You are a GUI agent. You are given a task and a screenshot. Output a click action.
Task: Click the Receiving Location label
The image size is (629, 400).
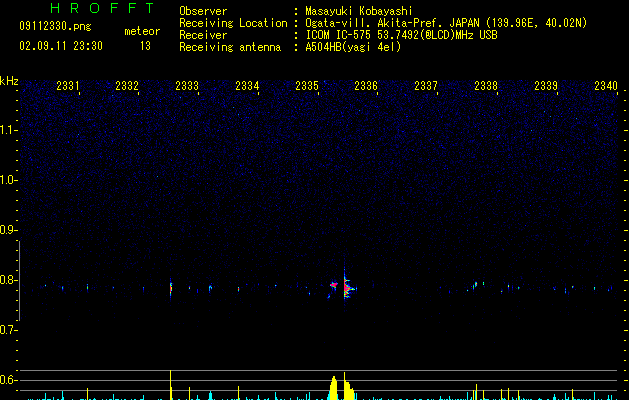coord(233,23)
